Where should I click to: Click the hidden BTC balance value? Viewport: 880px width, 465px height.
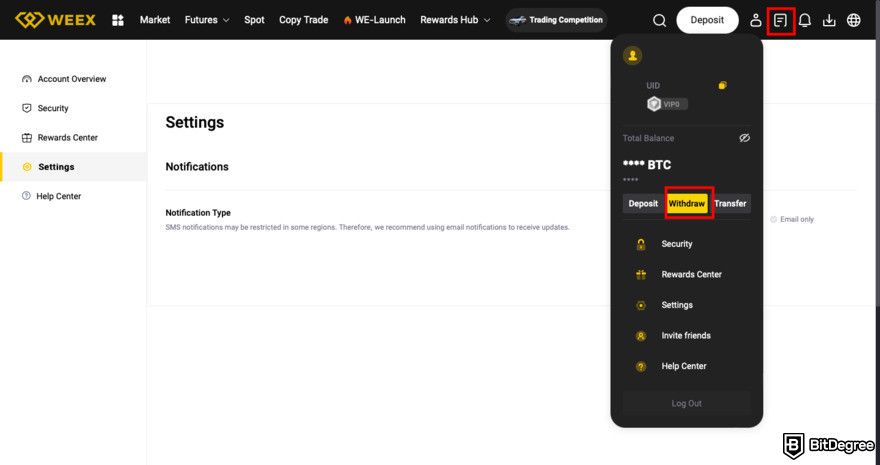pyautogui.click(x=647, y=165)
